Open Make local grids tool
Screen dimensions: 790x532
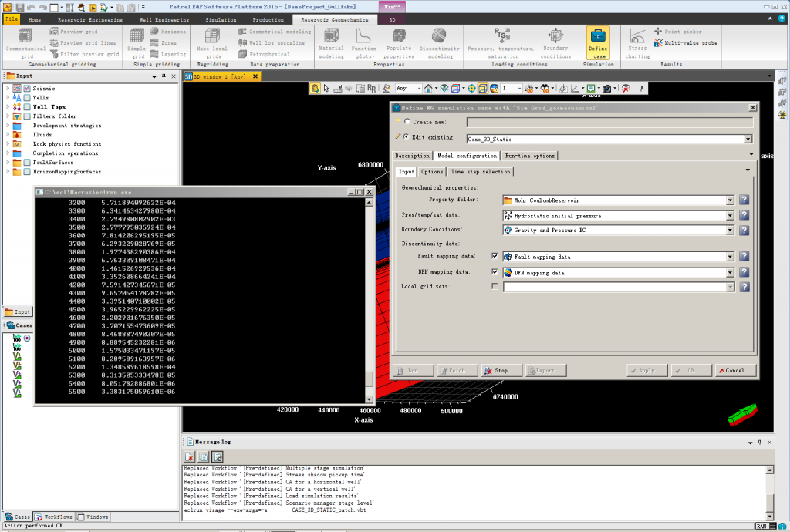click(212, 42)
